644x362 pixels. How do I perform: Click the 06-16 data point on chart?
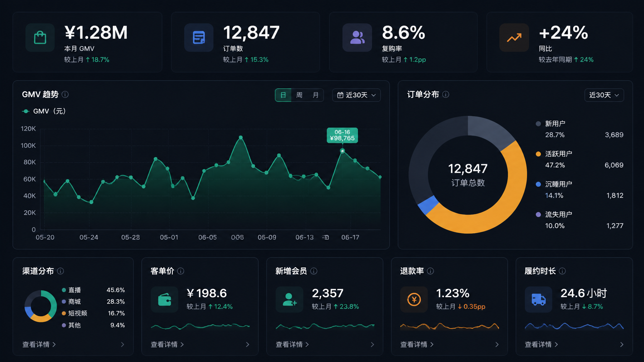point(342,151)
